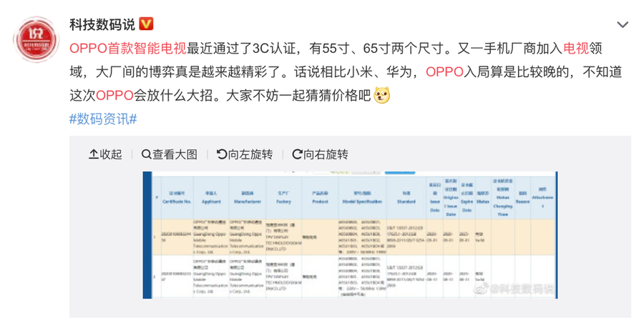Open the OPPO首款智能电视 topic link
This screenshot has height=328, width=644.
coord(128,49)
